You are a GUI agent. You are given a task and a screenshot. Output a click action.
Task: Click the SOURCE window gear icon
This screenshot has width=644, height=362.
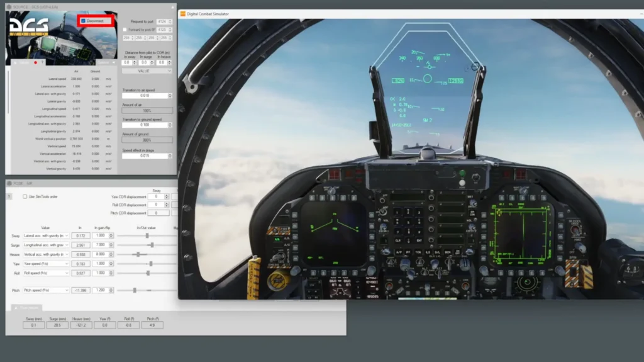9,7
